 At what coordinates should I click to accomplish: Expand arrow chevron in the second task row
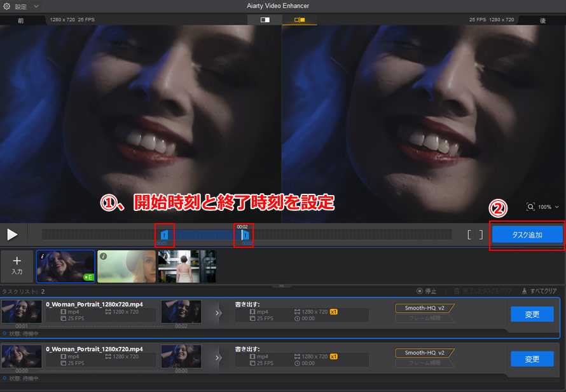pos(218,358)
